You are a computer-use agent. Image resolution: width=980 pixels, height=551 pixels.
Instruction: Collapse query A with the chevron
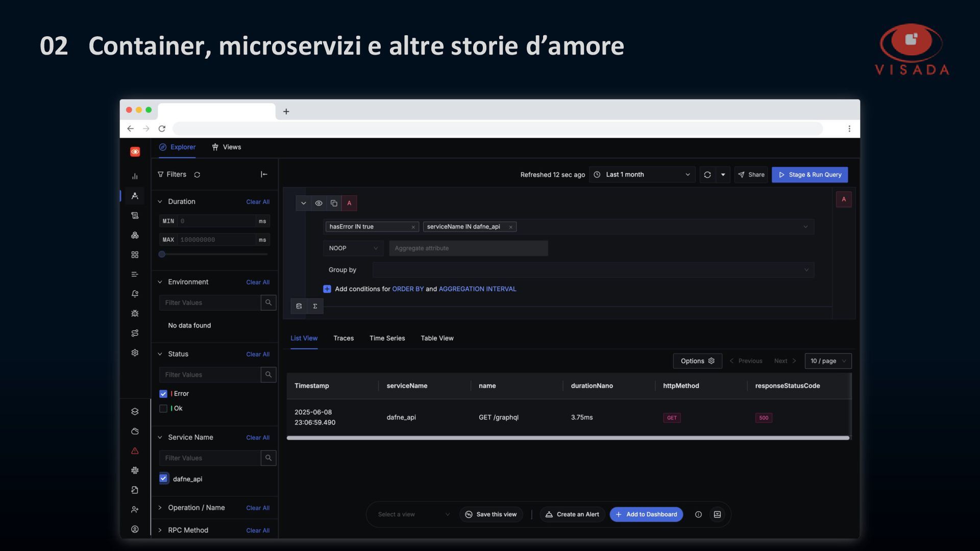(303, 203)
